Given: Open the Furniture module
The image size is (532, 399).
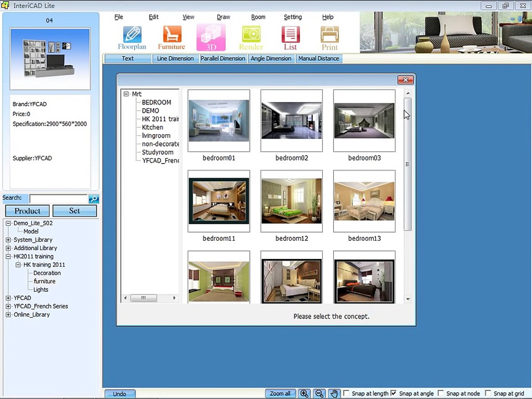Looking at the screenshot, I should [171, 38].
